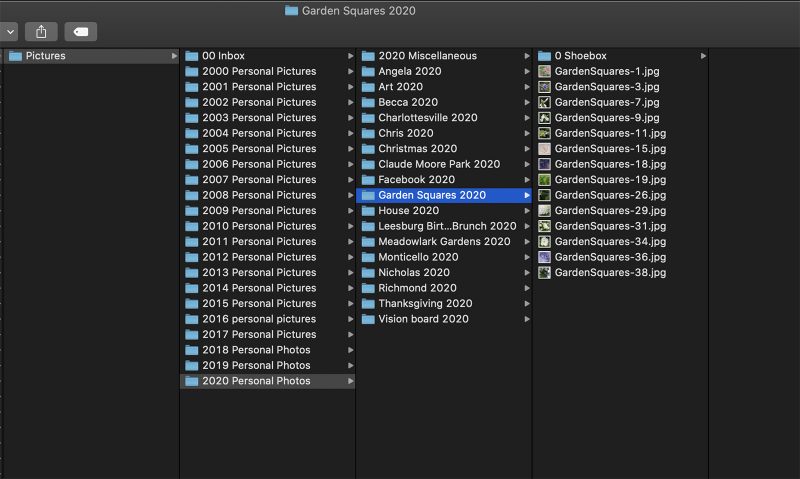The width and height of the screenshot is (800, 479).
Task: Select file GardenSquares-19.jpg
Action: (620, 180)
